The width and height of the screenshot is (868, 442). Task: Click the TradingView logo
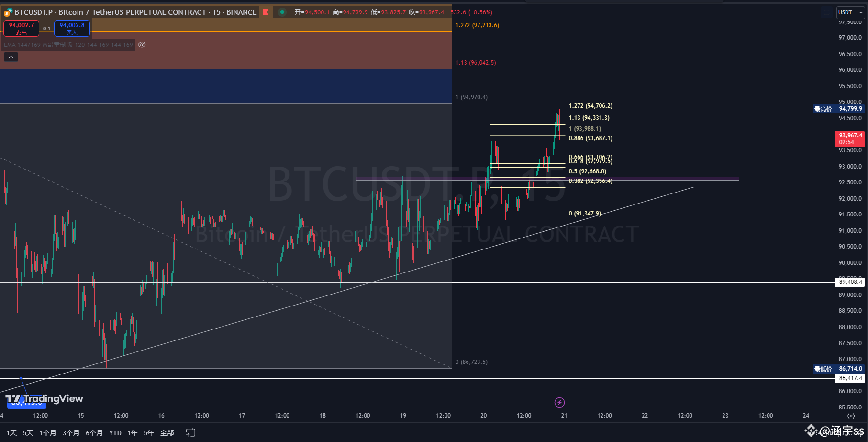44,398
